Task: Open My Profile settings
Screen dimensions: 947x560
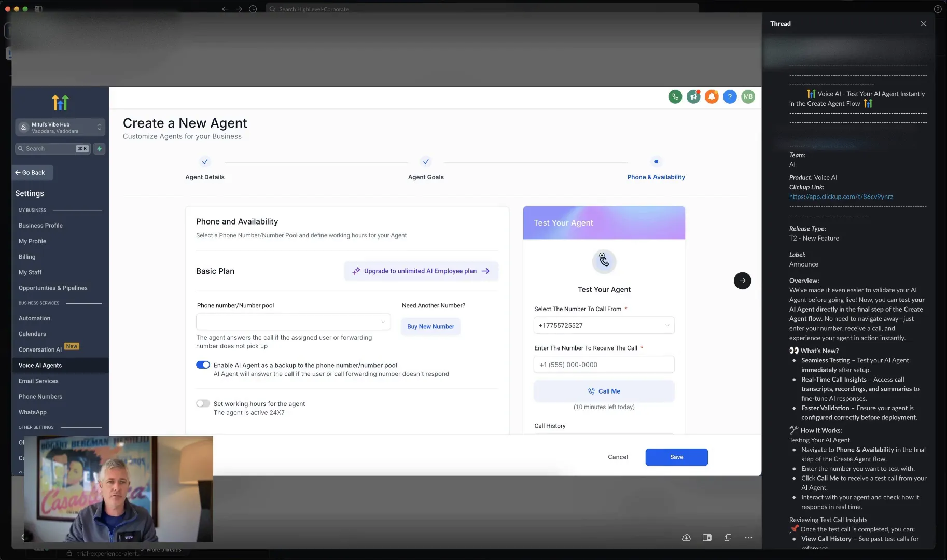Action: click(x=32, y=241)
